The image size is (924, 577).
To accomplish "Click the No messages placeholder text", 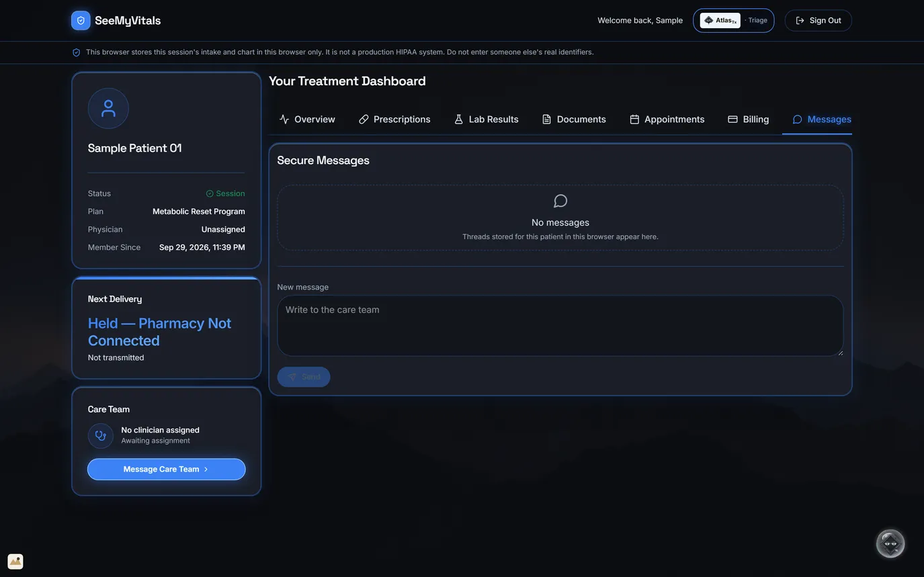I will click(560, 222).
